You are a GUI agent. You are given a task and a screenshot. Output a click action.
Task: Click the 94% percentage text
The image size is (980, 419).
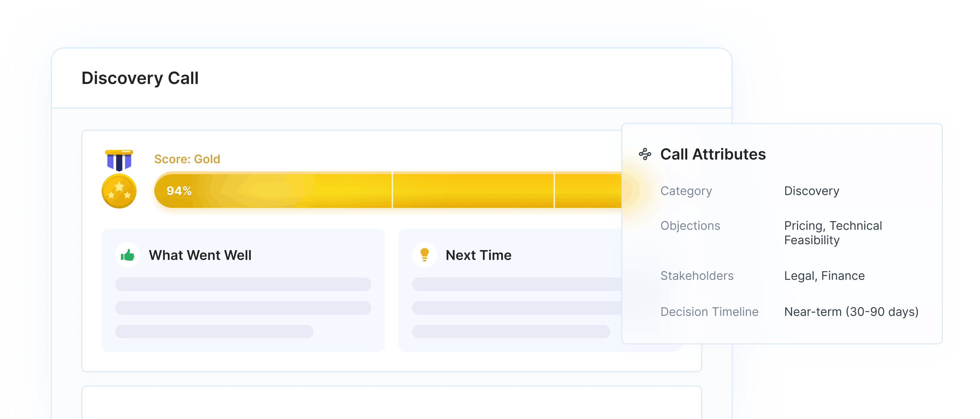[179, 191]
